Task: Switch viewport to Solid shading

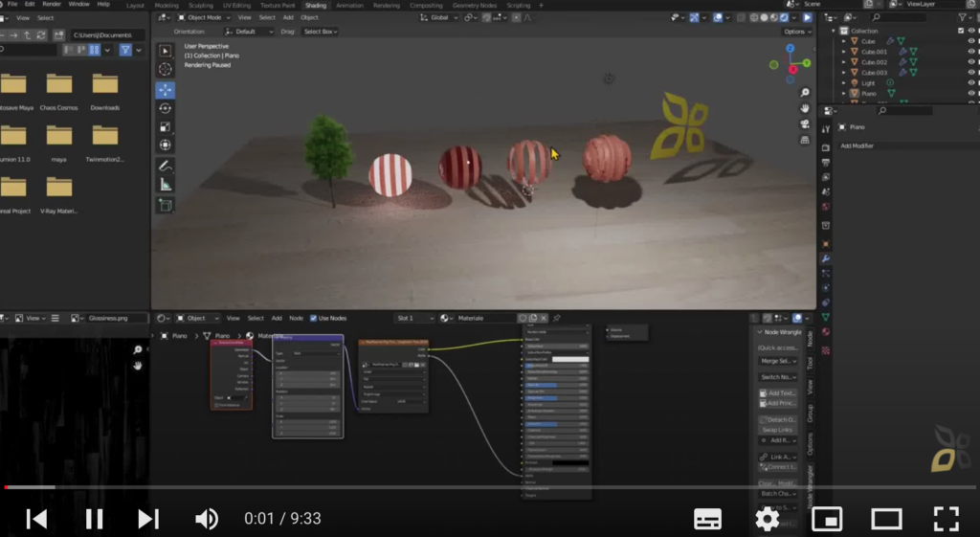Action: pyautogui.click(x=765, y=17)
